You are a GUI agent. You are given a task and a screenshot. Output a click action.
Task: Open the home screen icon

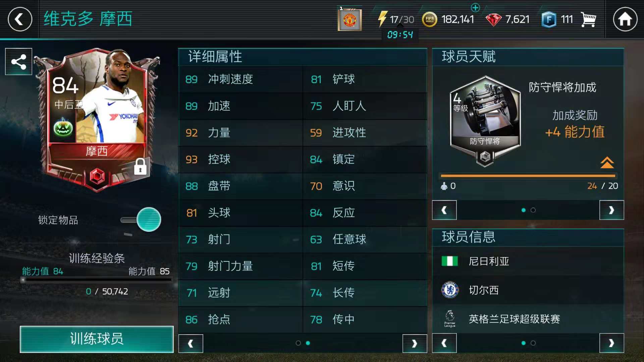pos(625,19)
